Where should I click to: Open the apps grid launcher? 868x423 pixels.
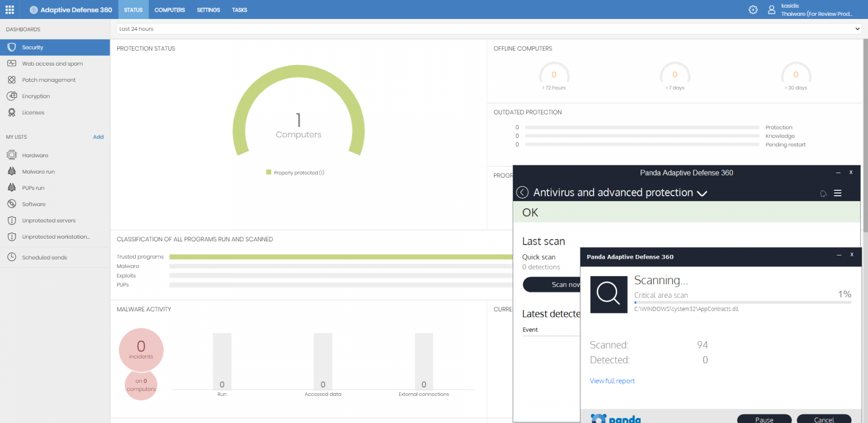[10, 10]
